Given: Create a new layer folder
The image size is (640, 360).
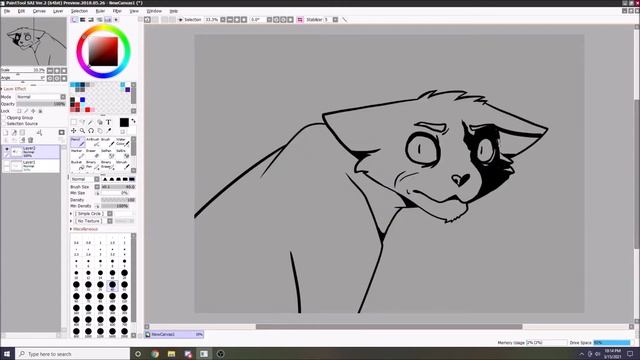Looking at the screenshot, I should click(22, 133).
